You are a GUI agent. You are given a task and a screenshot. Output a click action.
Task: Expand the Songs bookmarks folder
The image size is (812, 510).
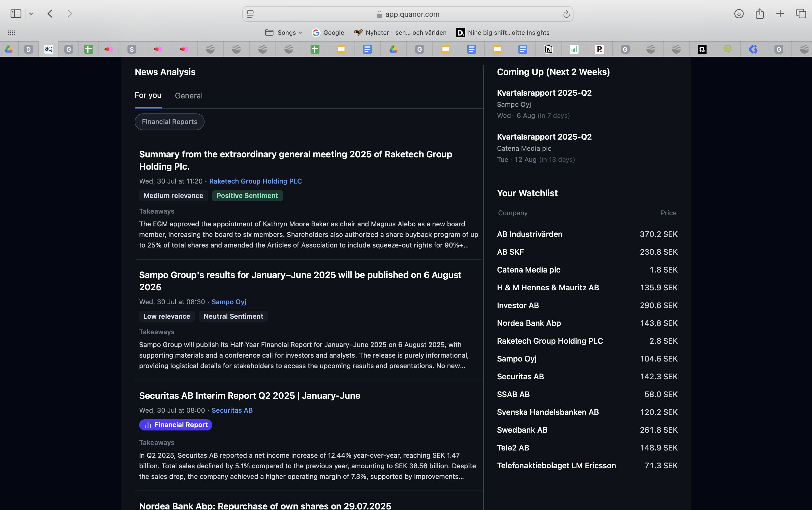pyautogui.click(x=283, y=33)
